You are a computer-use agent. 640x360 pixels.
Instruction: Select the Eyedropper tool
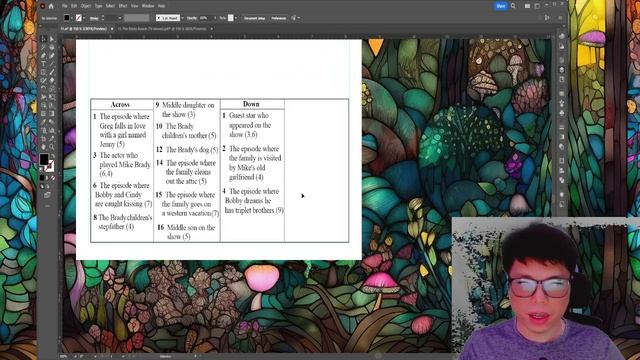pos(43,121)
